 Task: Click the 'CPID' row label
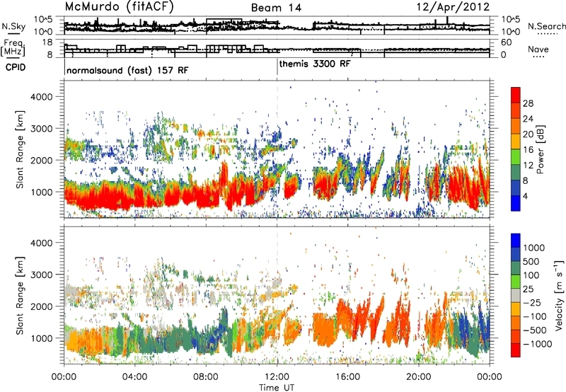tap(16, 67)
